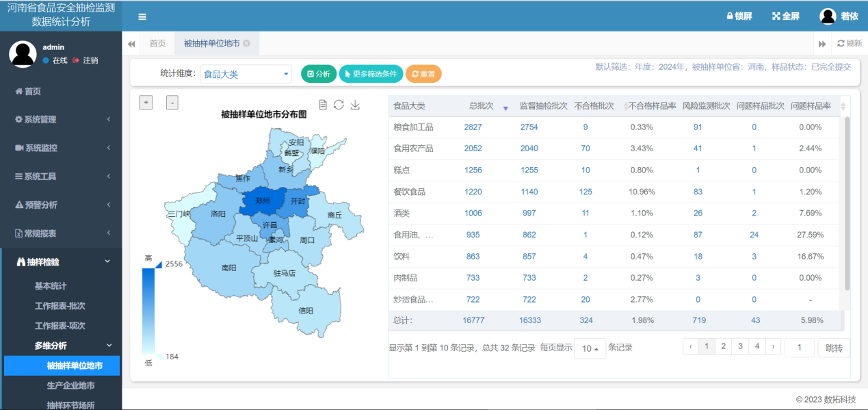Open page size dropdown showing 10
This screenshot has width=868, height=410.
coord(590,348)
